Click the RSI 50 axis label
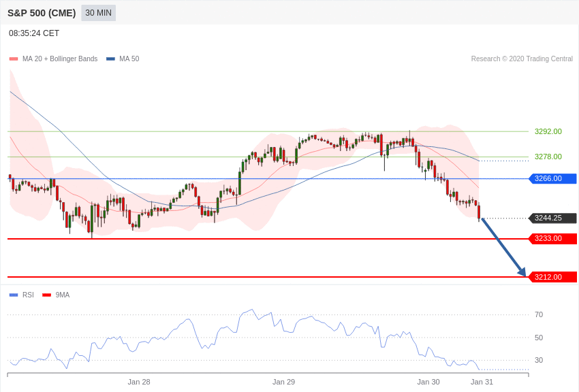 click(x=539, y=338)
